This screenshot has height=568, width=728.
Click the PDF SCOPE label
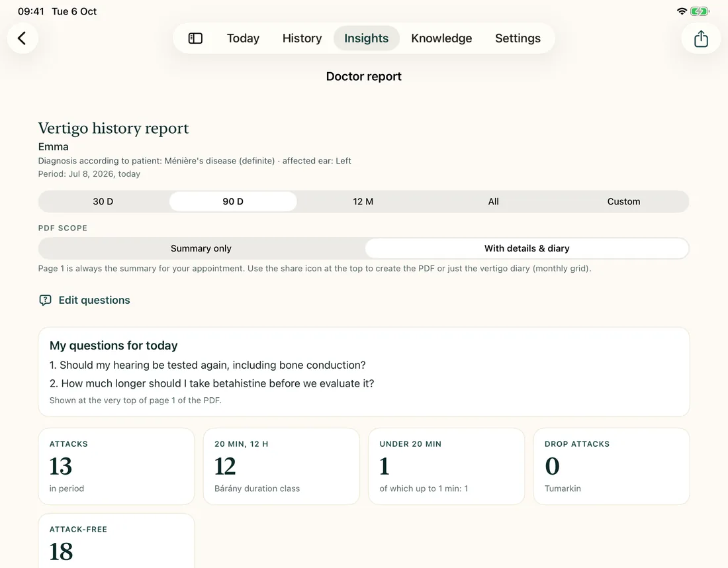tap(63, 228)
